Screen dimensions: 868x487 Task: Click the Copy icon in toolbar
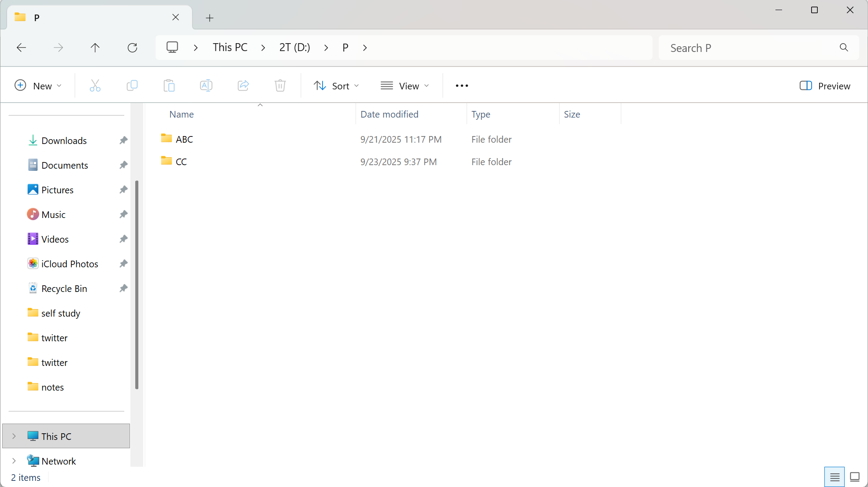(132, 85)
